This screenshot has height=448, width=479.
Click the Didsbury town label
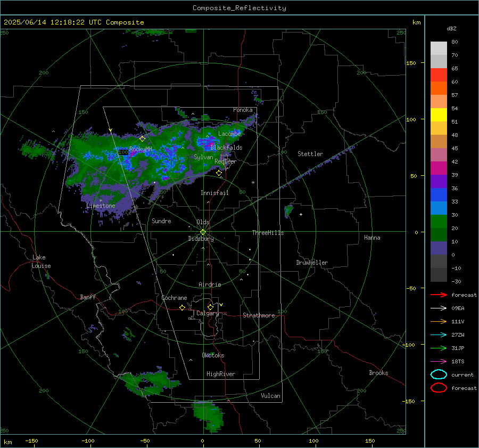201,239
